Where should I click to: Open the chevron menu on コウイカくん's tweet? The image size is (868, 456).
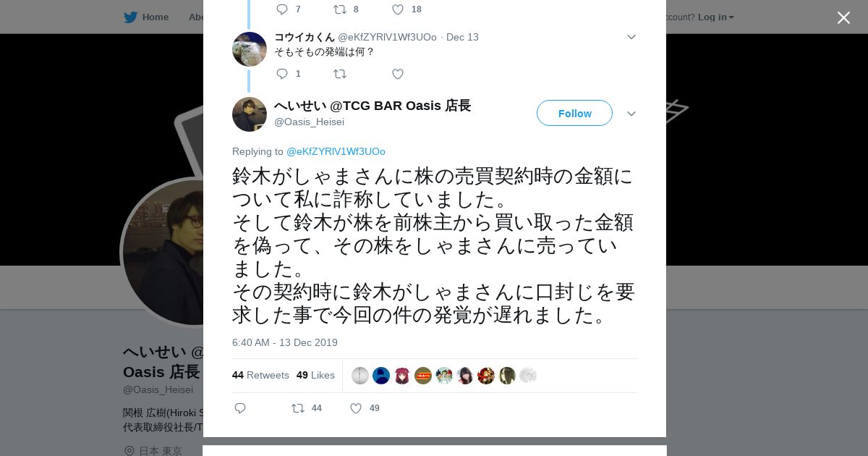coord(631,37)
